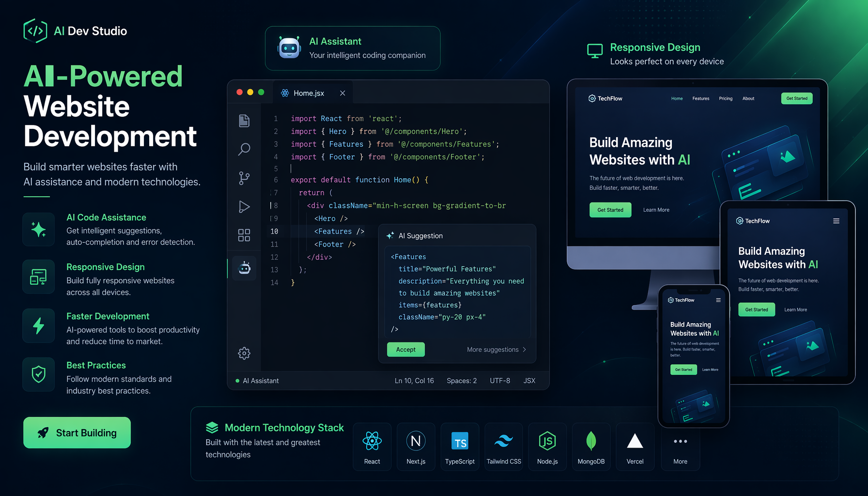Select the AI robot icon in sidebar
Viewport: 868px width, 496px height.
coord(244,267)
